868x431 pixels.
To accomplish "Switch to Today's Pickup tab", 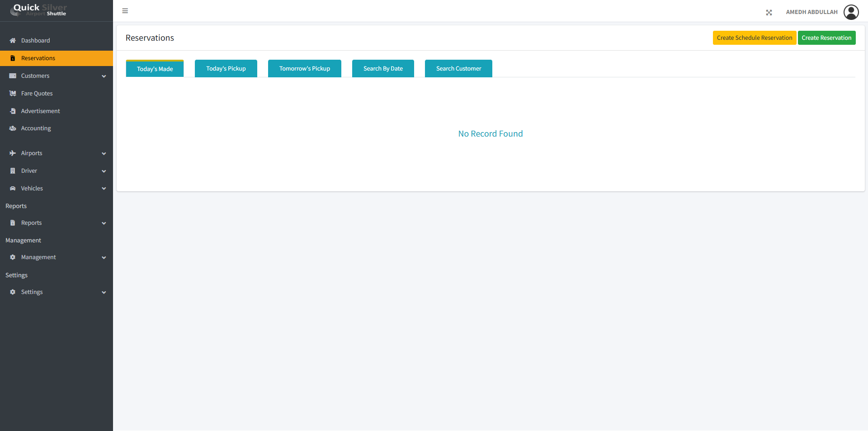I will 226,69.
